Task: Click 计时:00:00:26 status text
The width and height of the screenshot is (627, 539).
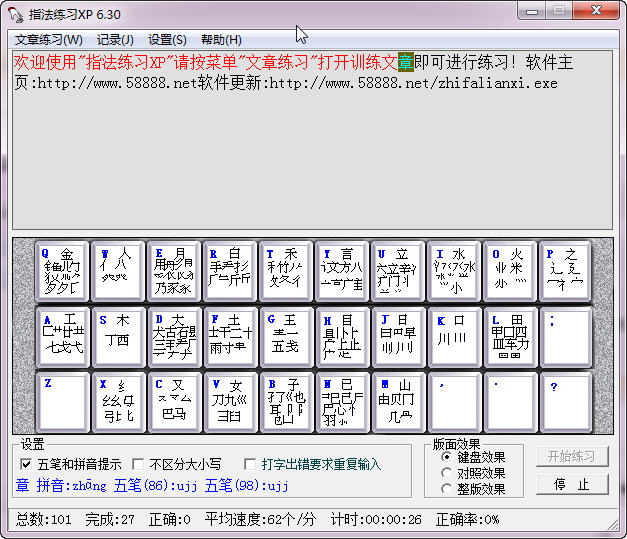Action: [x=376, y=520]
